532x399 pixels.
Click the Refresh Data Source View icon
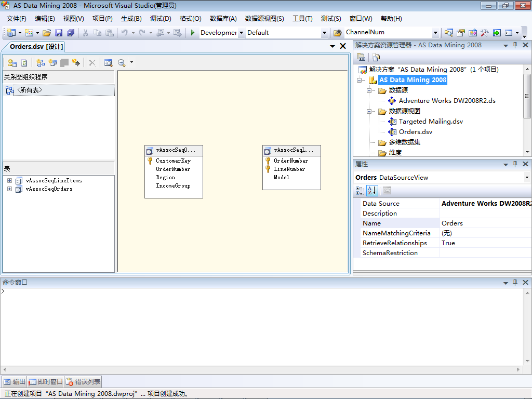pyautogui.click(x=24, y=63)
